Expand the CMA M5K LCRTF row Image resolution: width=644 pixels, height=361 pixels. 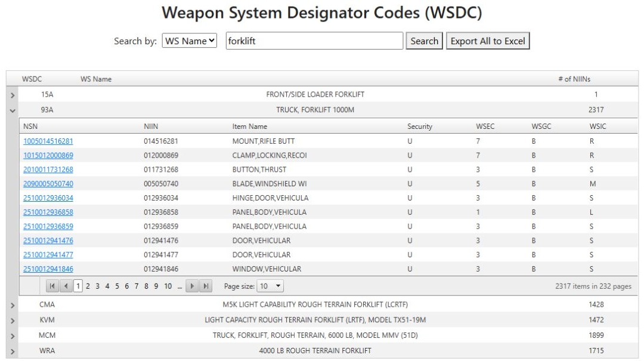click(13, 306)
